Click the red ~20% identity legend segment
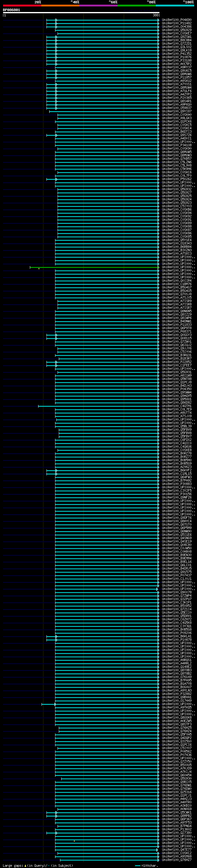The image size is (197, 868). point(22,6)
